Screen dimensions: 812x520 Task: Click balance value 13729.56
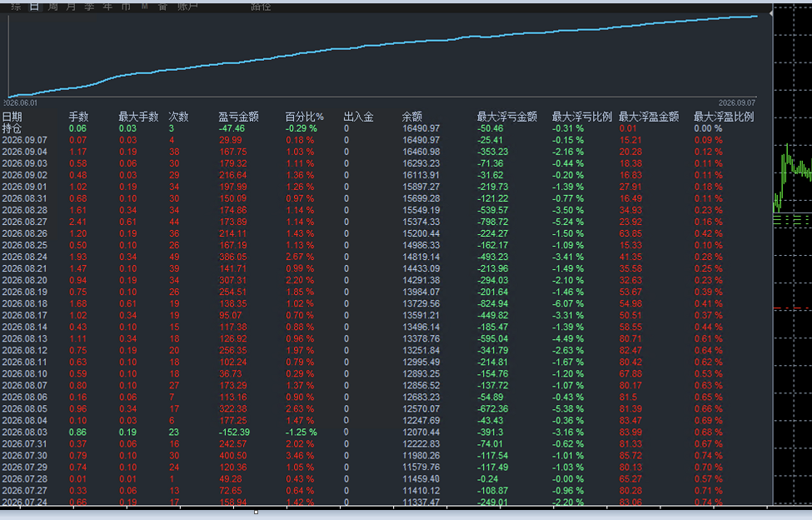coord(421,303)
